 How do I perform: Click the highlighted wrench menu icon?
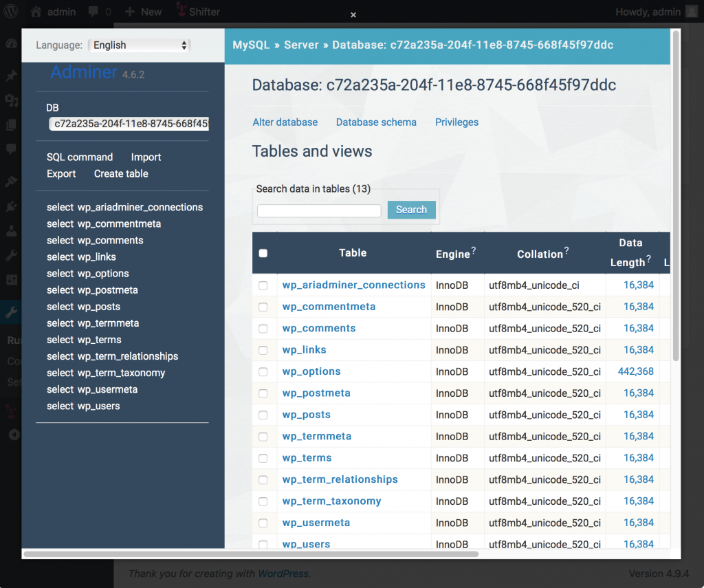11,312
